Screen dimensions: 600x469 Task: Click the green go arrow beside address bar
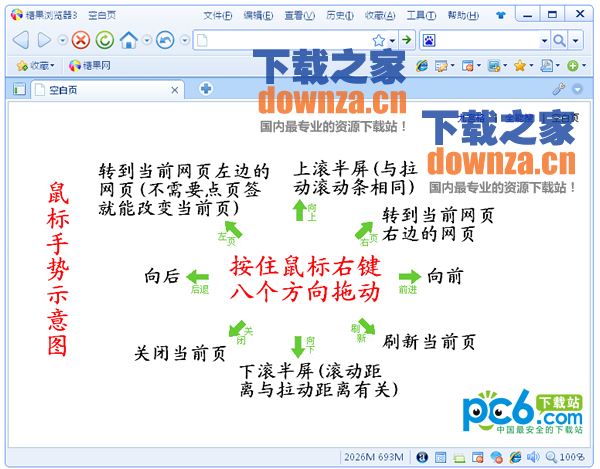406,40
